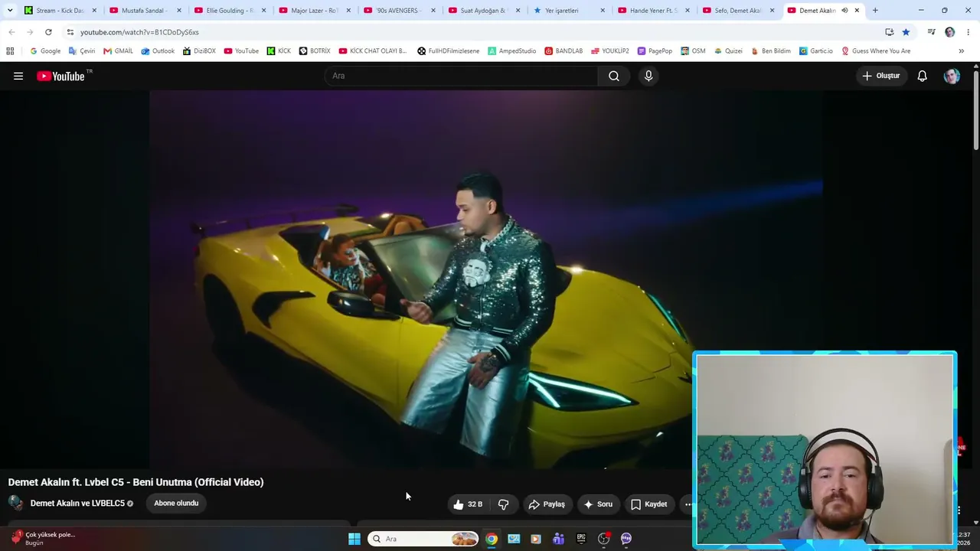Switch to the 'Ellie Goulding' tab

(229, 11)
